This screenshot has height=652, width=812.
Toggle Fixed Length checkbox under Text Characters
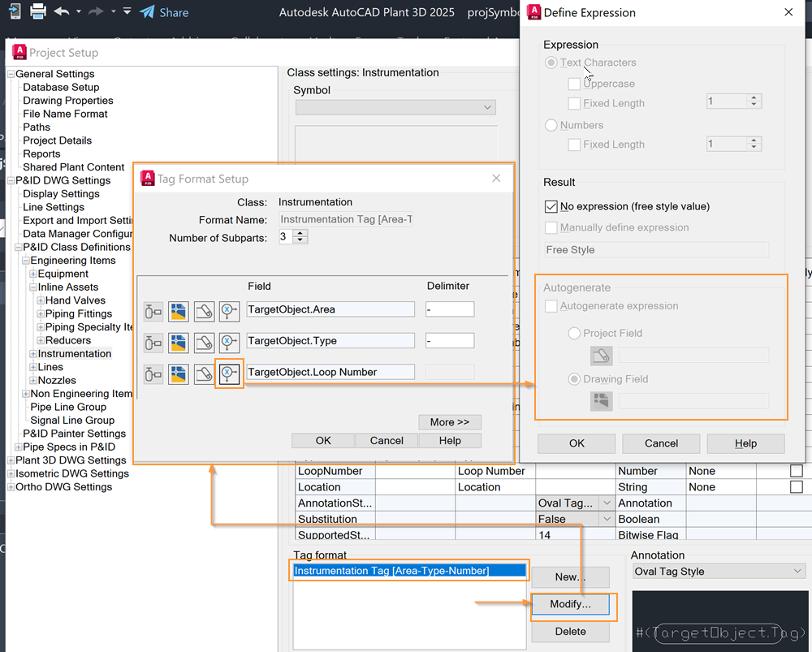click(x=574, y=104)
